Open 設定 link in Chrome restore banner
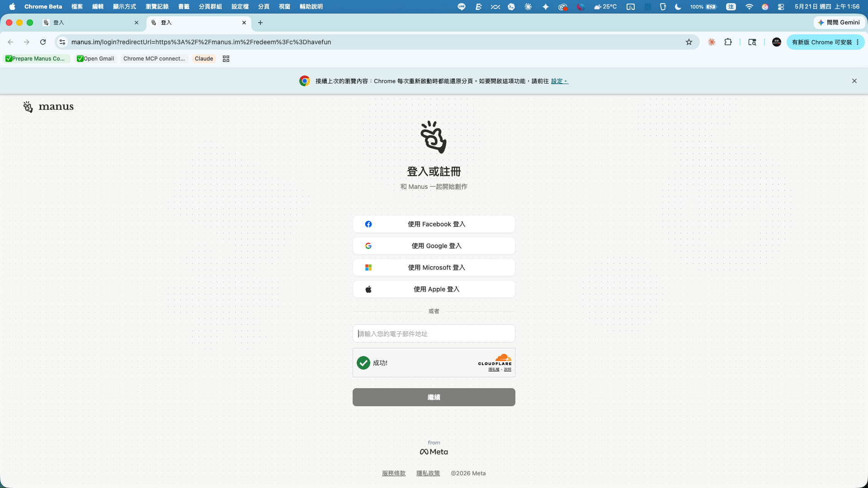This screenshot has width=868, height=488. click(559, 81)
